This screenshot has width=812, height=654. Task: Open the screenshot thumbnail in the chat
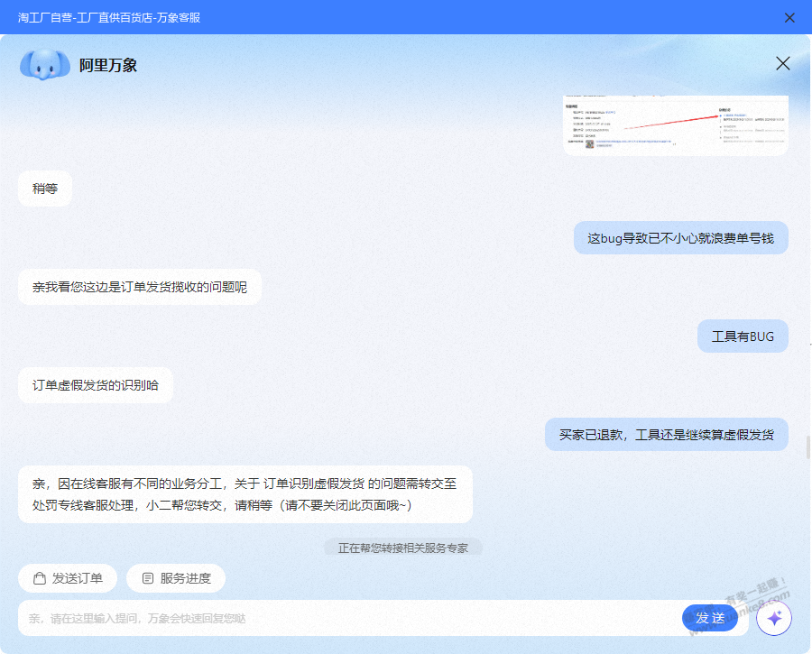pos(675,124)
